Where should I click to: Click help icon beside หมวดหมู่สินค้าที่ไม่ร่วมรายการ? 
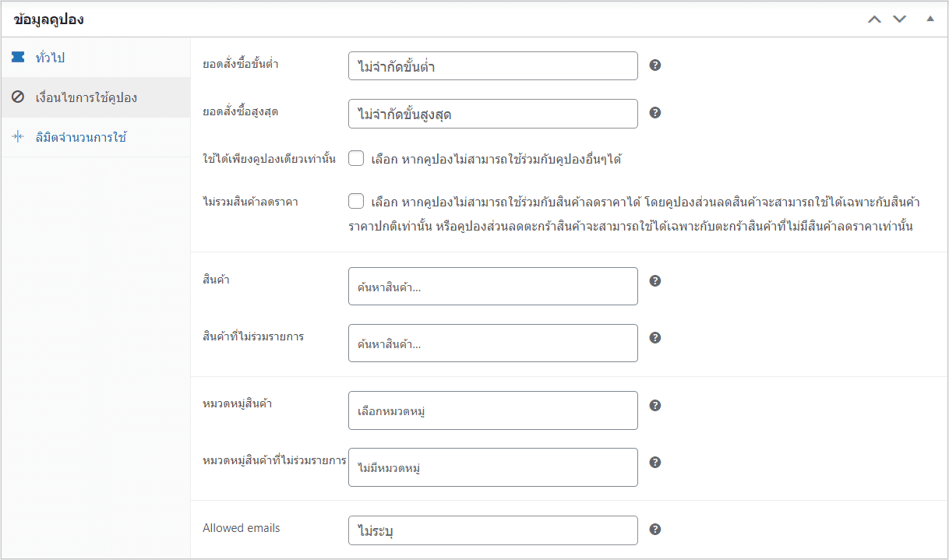pyautogui.click(x=655, y=462)
